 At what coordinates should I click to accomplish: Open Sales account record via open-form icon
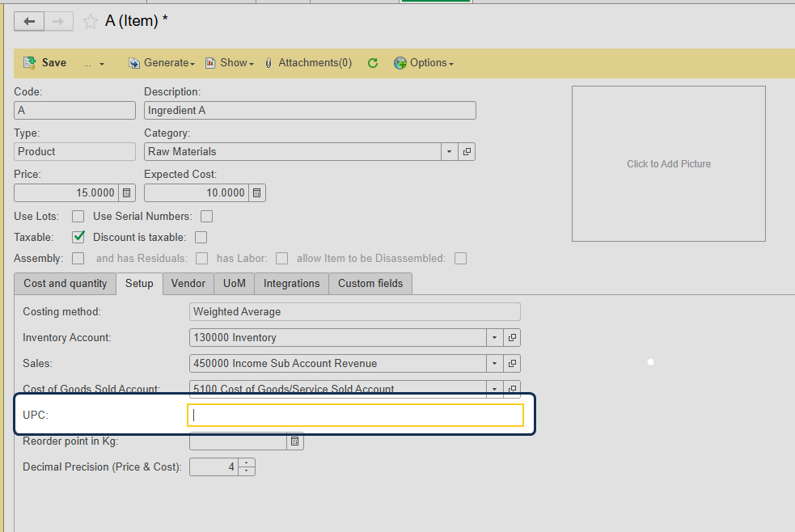(512, 364)
